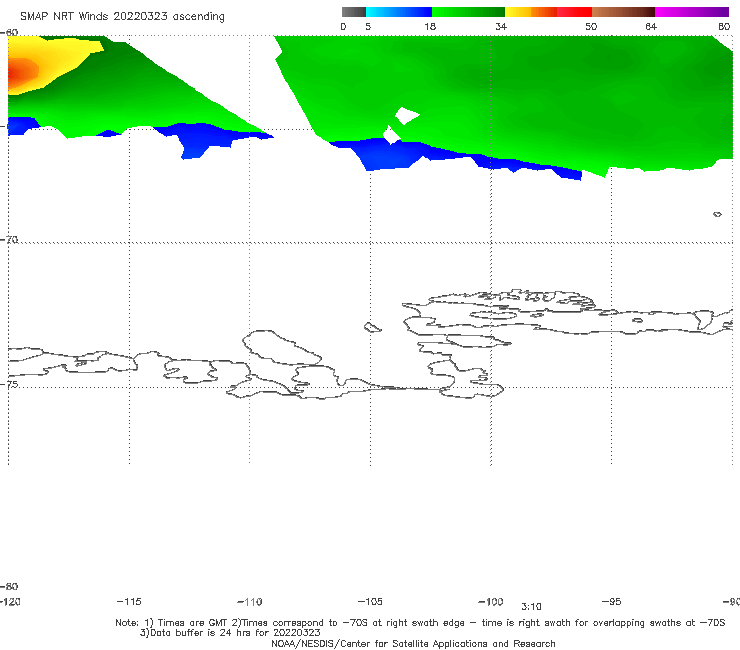Click the swath time label 3:10
The height and width of the screenshot is (650, 740).
(x=531, y=607)
